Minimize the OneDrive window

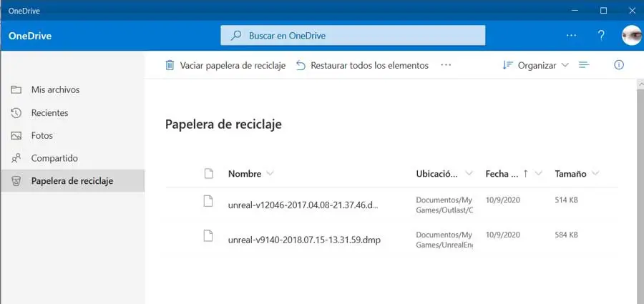[575, 11]
